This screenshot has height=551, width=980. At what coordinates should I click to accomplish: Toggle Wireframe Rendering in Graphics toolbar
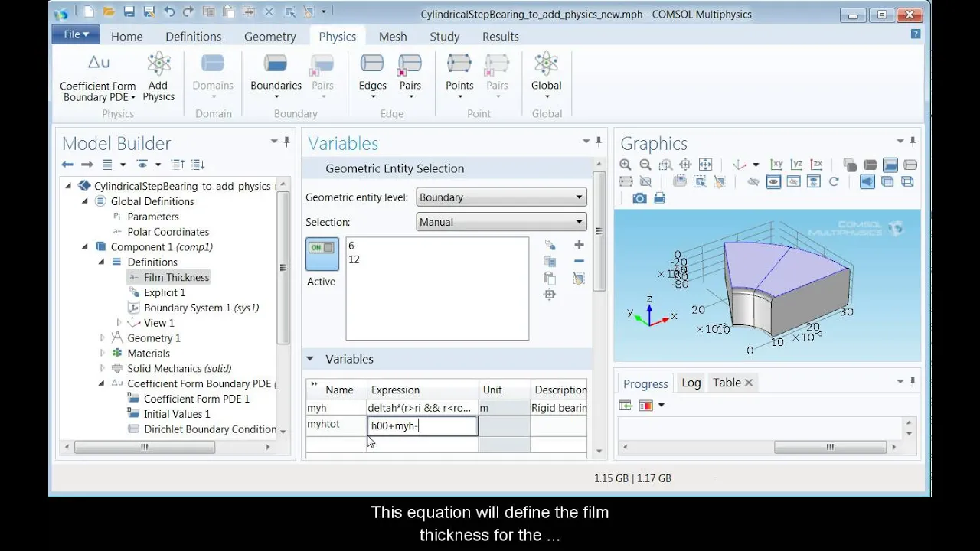[x=907, y=181]
